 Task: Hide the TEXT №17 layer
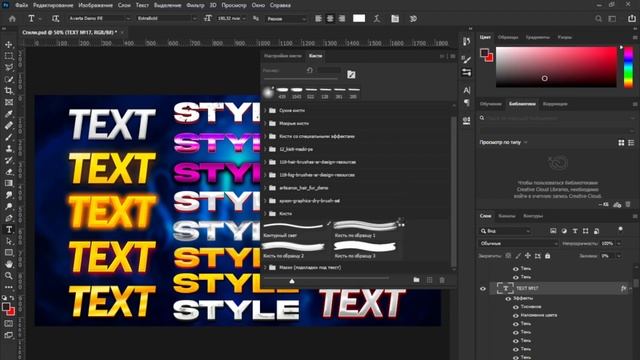[483, 289]
